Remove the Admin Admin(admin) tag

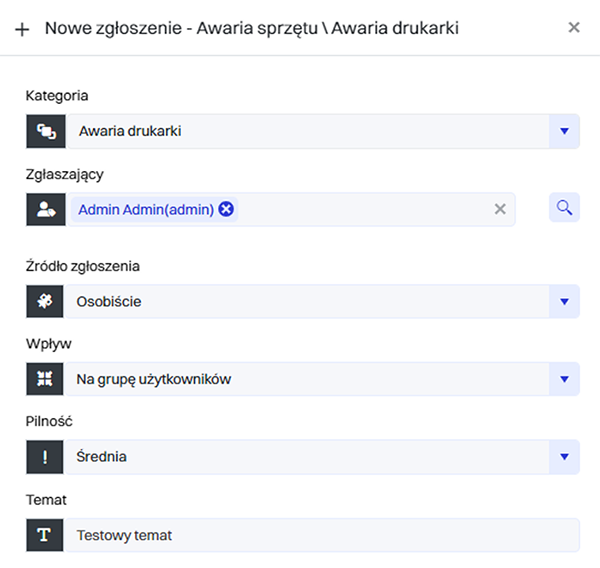click(x=227, y=209)
